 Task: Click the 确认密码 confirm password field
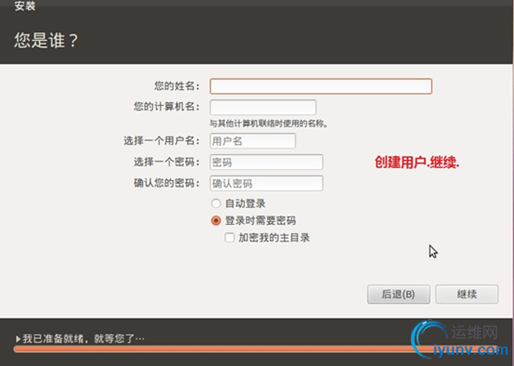coord(266,183)
